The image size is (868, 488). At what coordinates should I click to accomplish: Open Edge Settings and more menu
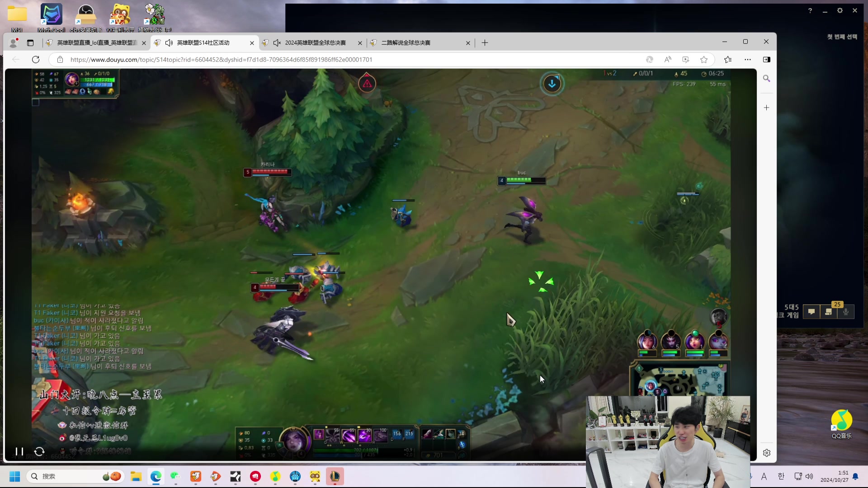click(x=748, y=60)
